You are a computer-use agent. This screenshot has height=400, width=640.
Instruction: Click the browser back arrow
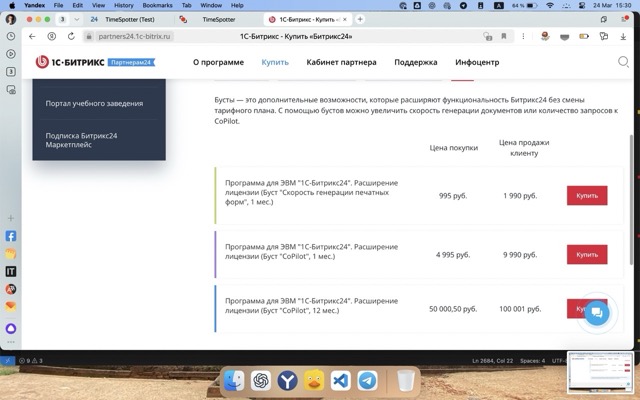point(34,36)
